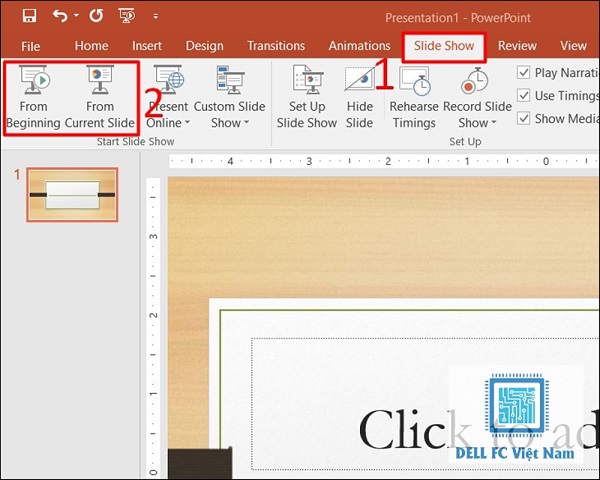Switch to the Design tab
This screenshot has width=600, height=480.
204,46
